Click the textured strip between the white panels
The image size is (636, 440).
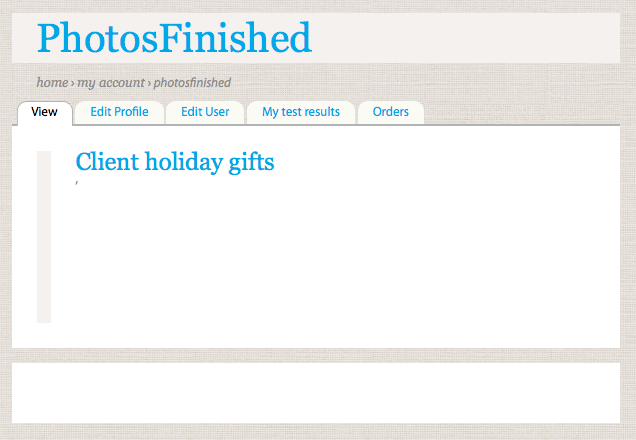pos(316,355)
